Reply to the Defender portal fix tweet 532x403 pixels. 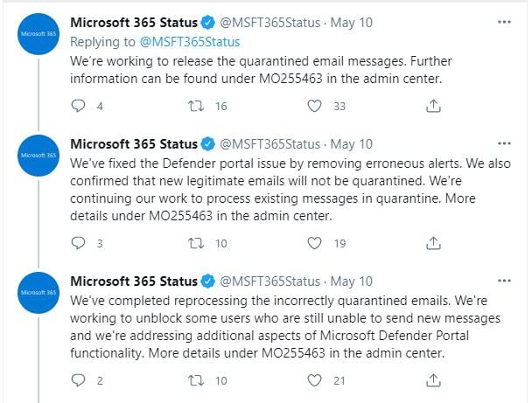[x=79, y=243]
